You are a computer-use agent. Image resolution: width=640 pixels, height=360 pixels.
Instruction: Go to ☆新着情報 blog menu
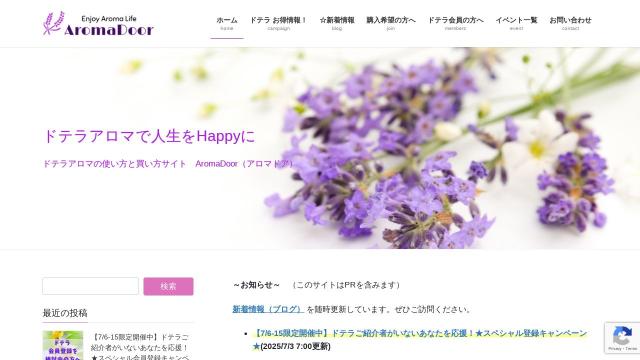pyautogui.click(x=337, y=23)
